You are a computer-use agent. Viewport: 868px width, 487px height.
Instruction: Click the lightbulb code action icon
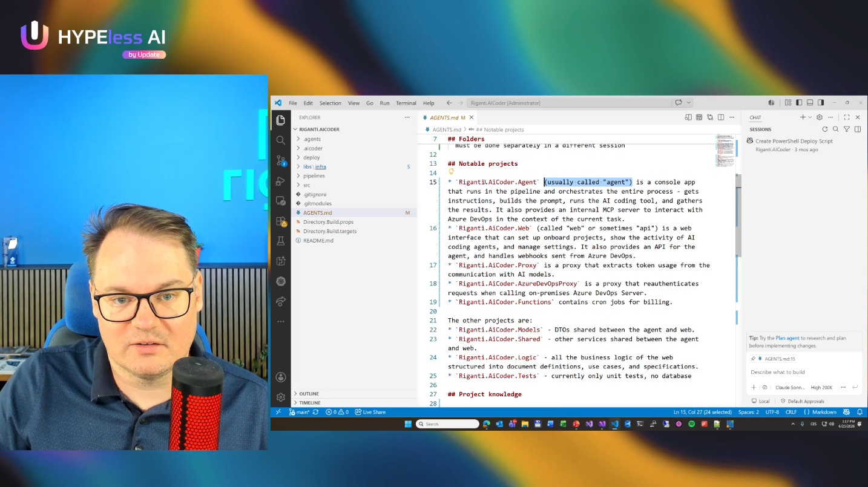point(451,172)
